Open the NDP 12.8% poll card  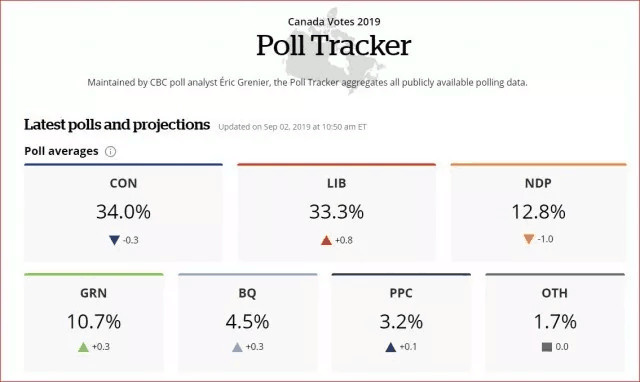538,213
